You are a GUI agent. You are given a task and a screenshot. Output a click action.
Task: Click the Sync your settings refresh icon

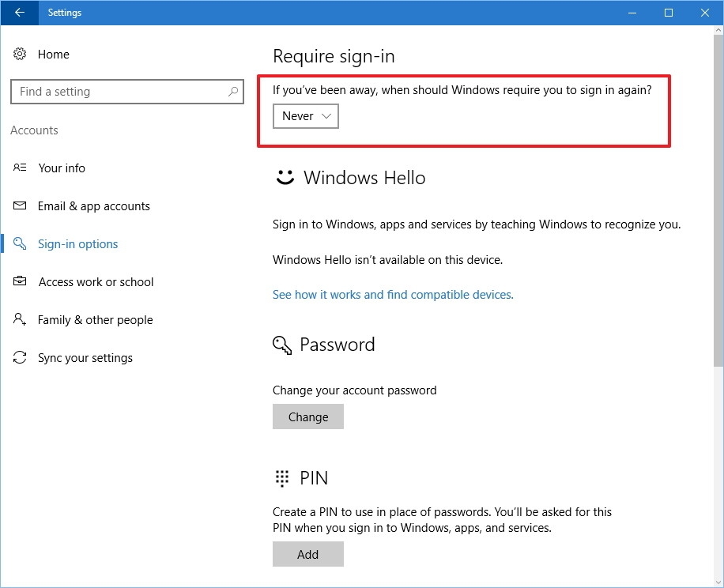pos(19,357)
